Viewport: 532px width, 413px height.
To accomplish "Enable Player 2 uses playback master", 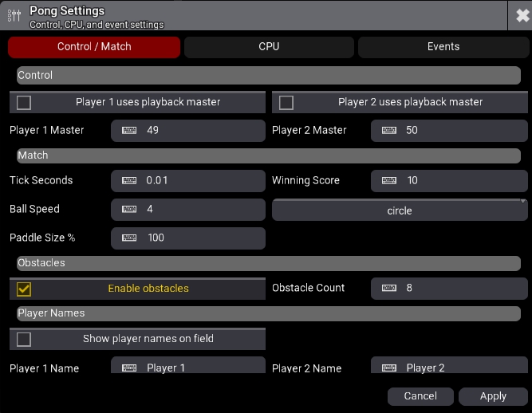I will 286,102.
